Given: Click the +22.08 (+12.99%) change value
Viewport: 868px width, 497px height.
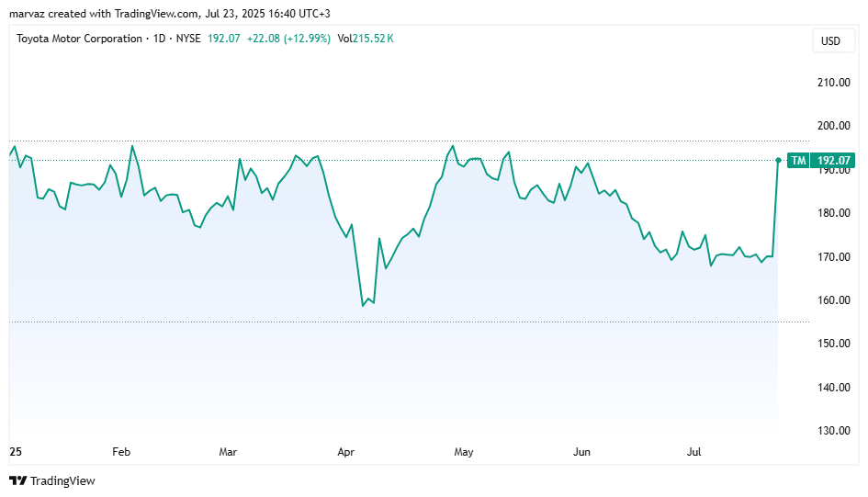Looking at the screenshot, I should tap(288, 39).
